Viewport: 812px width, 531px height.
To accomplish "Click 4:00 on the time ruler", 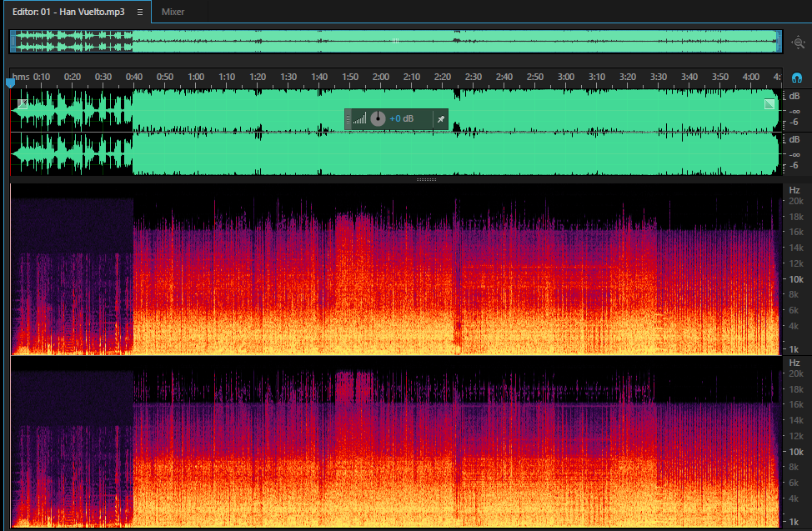I will pos(751,77).
